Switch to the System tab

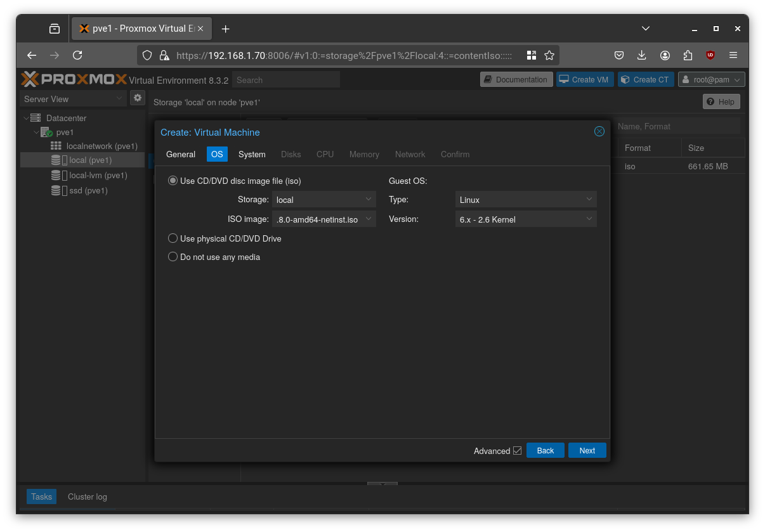[252, 154]
